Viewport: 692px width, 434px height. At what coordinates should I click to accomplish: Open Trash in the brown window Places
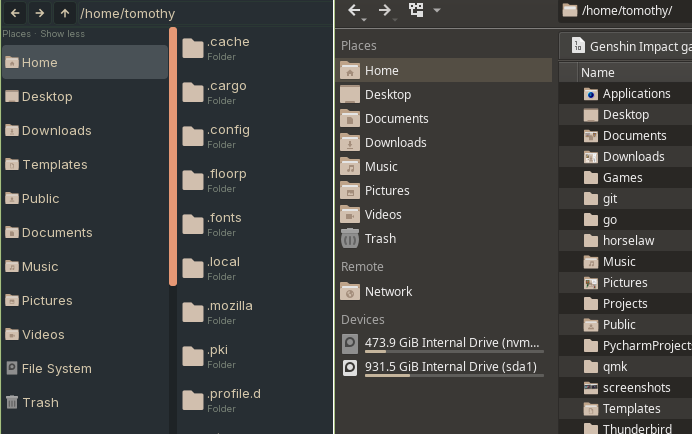click(x=445, y=239)
